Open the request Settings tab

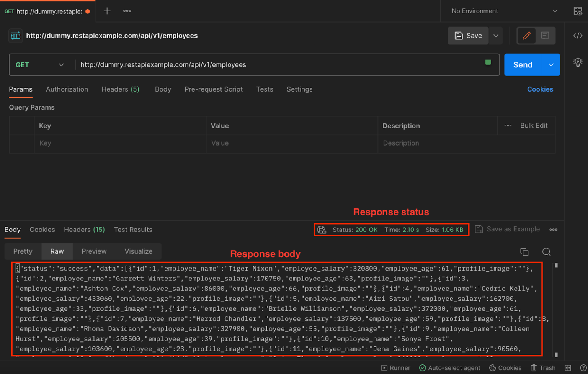point(299,89)
